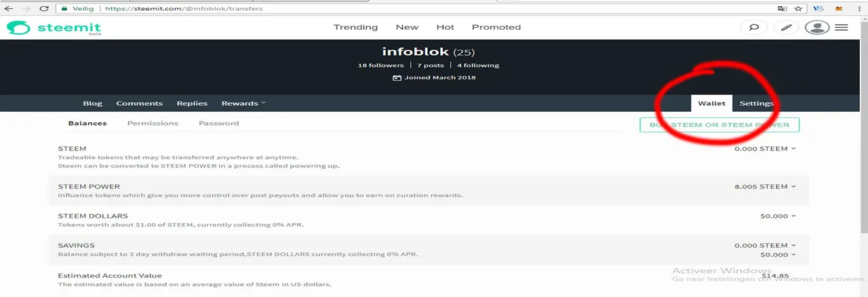Click the Steemit logo

(54, 28)
